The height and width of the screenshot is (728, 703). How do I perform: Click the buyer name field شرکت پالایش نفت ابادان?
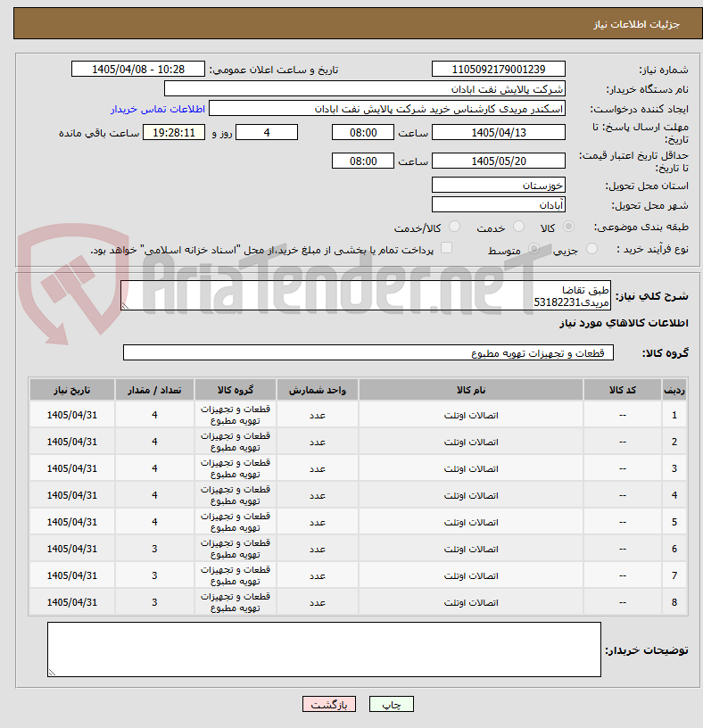[x=365, y=88]
